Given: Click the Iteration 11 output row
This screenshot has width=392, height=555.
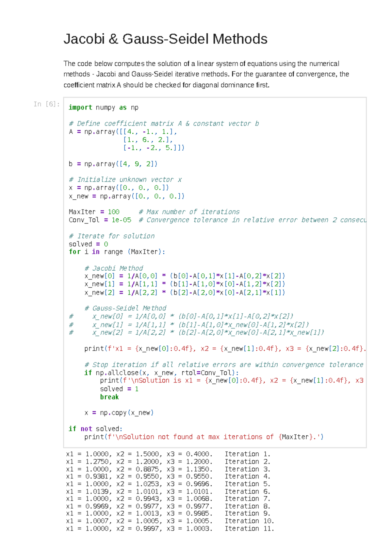Looking at the screenshot, I should (x=170, y=529).
